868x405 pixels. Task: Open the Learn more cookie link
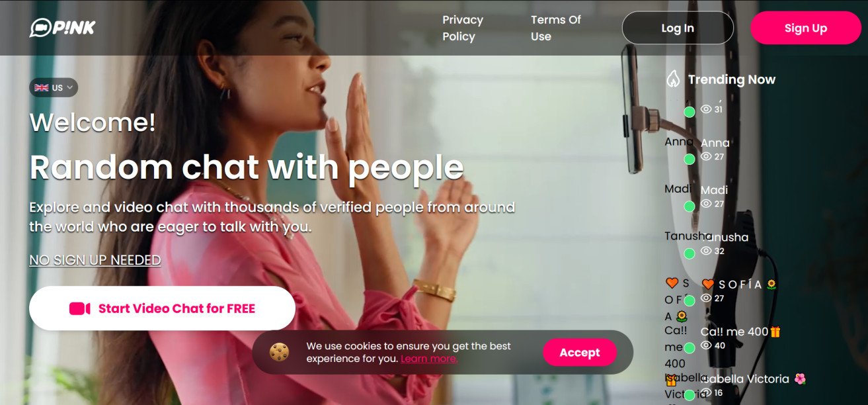[x=429, y=359]
